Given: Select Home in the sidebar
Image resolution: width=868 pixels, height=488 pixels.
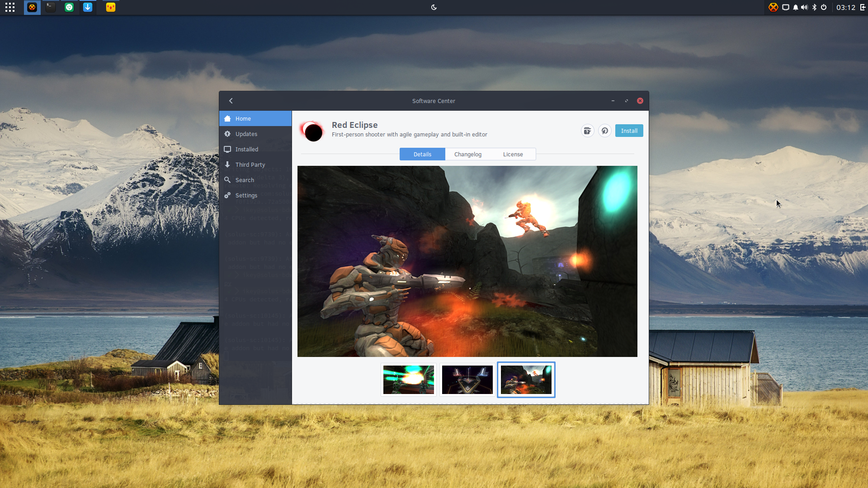Looking at the screenshot, I should [x=255, y=118].
